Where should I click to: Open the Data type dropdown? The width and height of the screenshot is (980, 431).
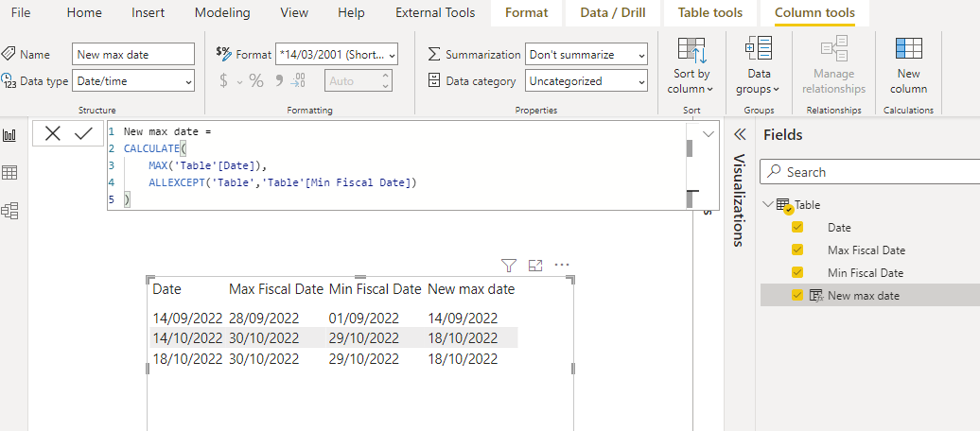133,81
